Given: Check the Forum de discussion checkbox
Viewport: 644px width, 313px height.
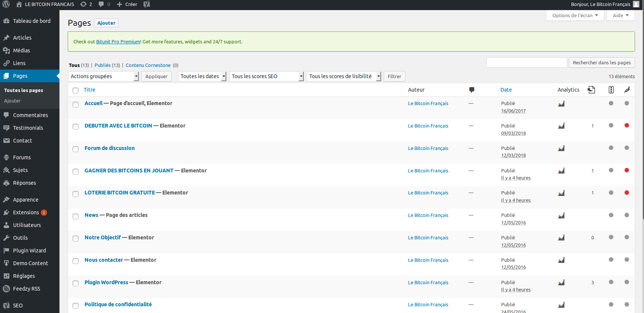Looking at the screenshot, I should click(x=76, y=149).
